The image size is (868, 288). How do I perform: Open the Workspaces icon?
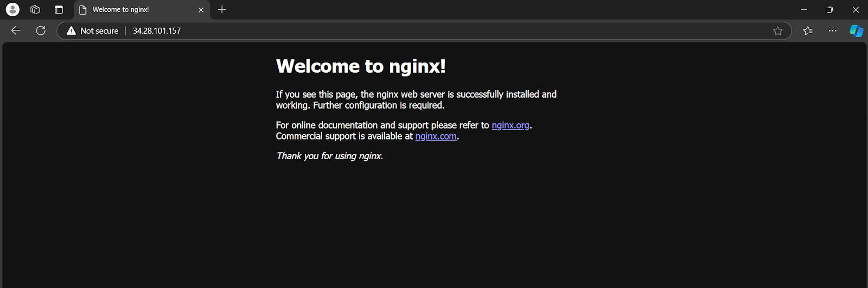tap(35, 9)
